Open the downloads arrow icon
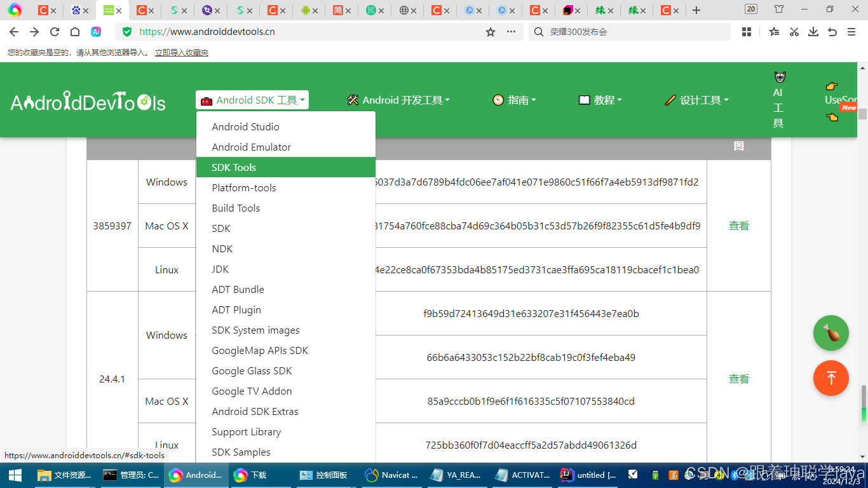868x488 pixels. pyautogui.click(x=813, y=32)
